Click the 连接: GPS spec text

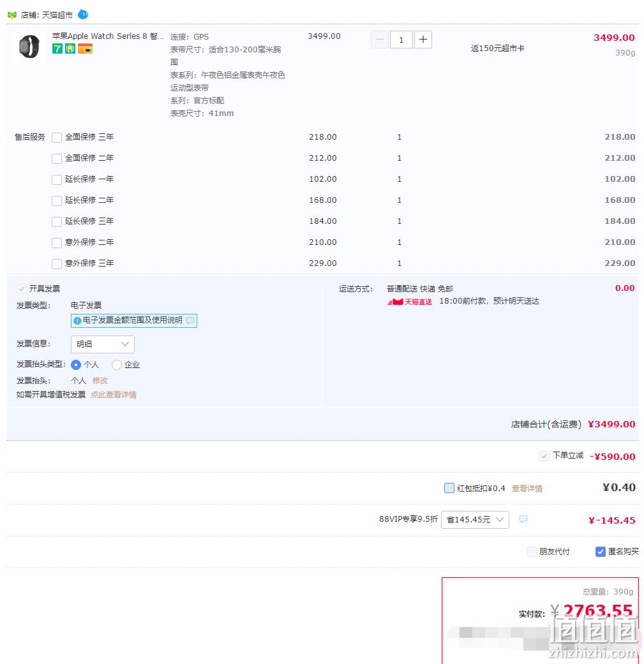(190, 37)
